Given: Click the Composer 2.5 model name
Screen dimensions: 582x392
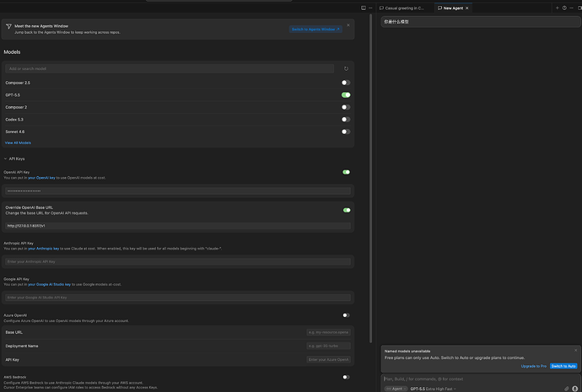Looking at the screenshot, I should (18, 83).
